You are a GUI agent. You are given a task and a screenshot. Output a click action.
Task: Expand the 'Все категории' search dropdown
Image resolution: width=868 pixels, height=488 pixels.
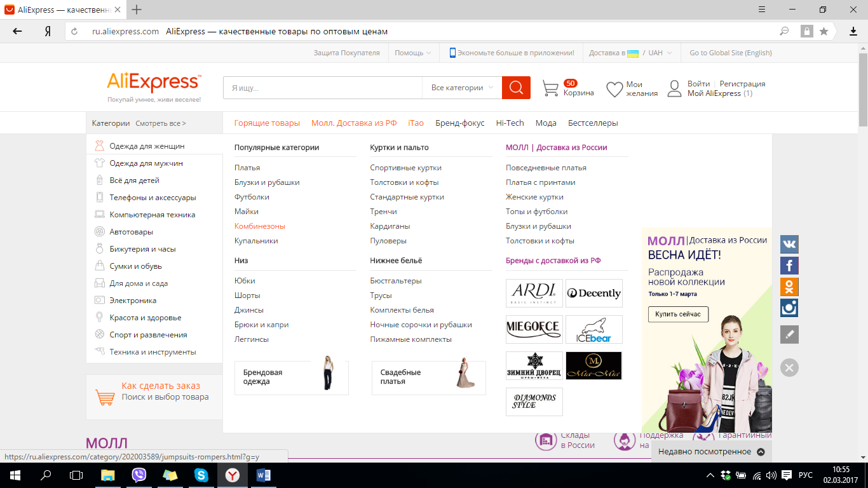point(462,88)
